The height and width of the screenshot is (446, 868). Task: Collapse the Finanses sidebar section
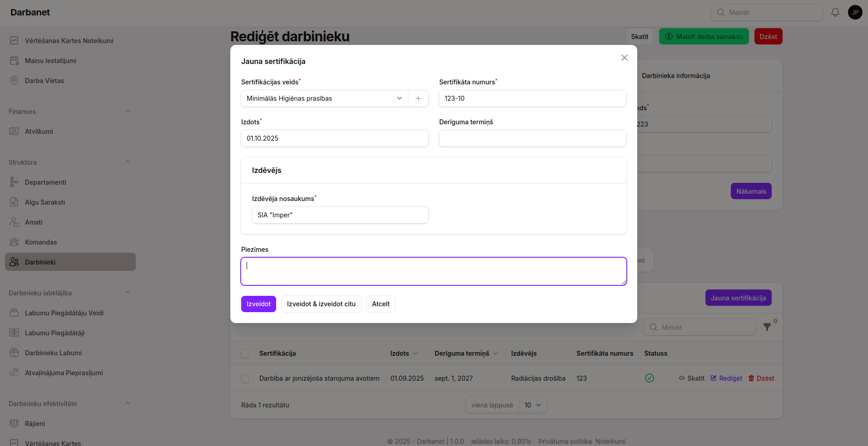coord(128,111)
